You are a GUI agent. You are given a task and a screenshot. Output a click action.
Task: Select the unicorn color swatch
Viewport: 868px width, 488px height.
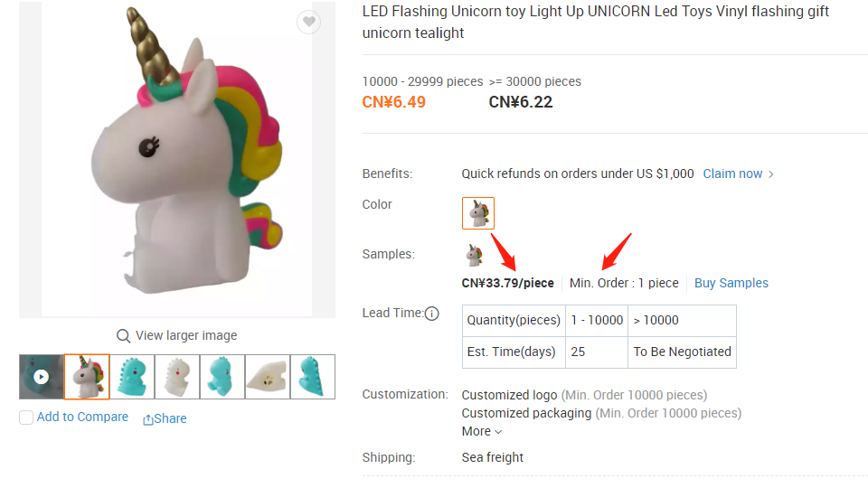coord(478,213)
